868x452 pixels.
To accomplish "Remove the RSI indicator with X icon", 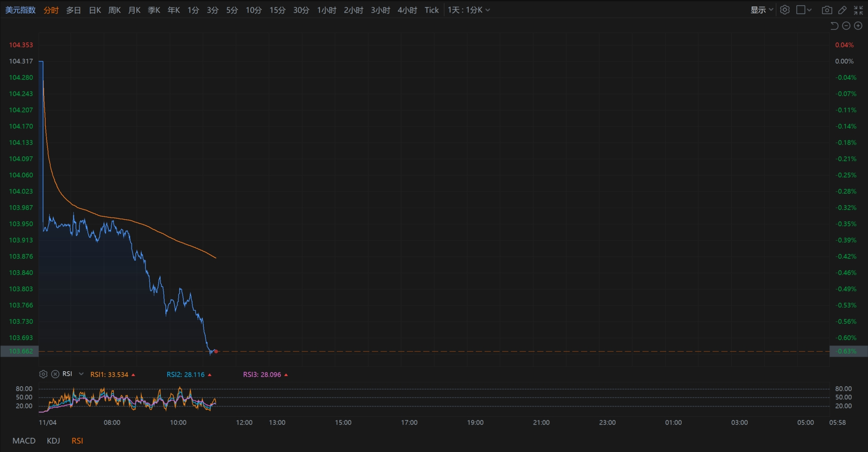I will tap(55, 374).
